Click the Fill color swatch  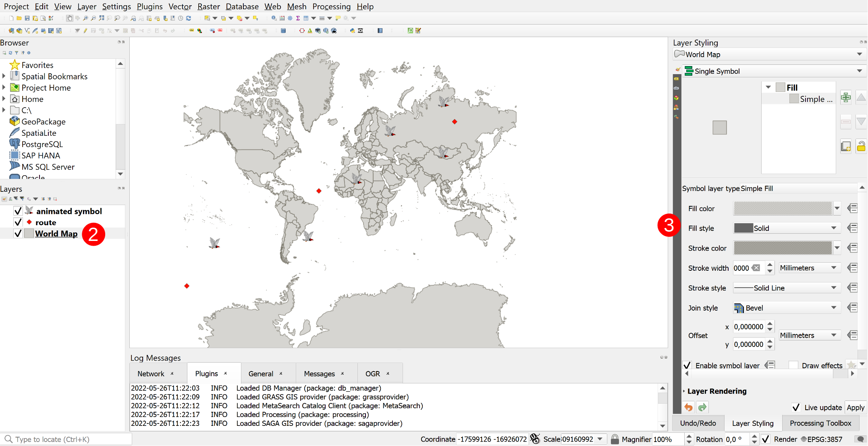click(782, 208)
